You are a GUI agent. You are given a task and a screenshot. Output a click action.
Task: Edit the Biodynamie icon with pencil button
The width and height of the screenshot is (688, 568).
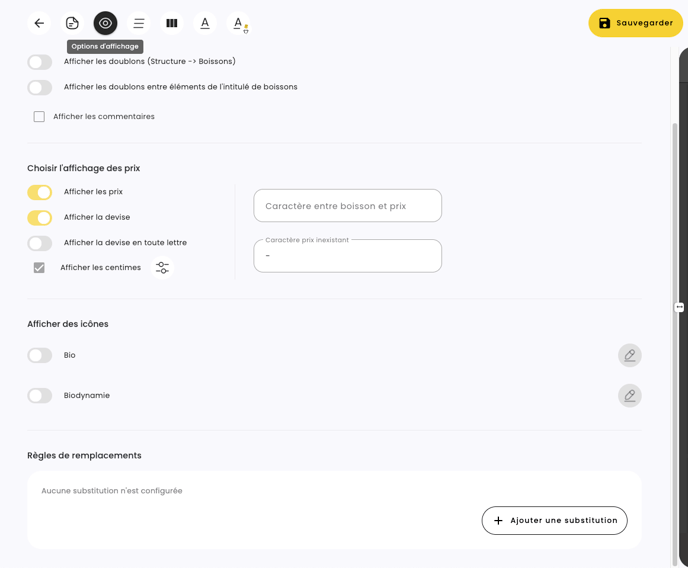pos(629,396)
